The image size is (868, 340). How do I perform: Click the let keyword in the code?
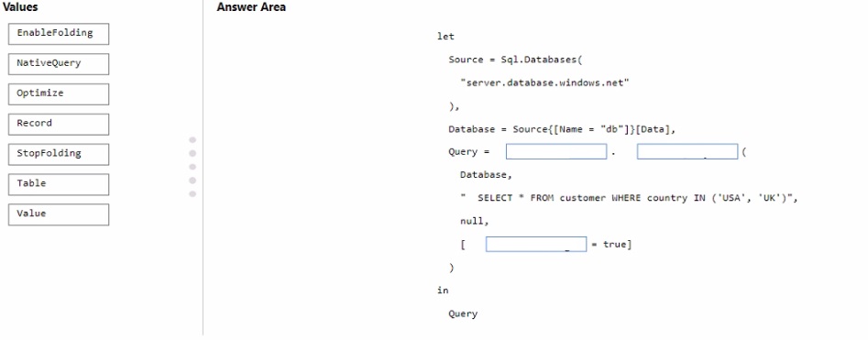(445, 37)
